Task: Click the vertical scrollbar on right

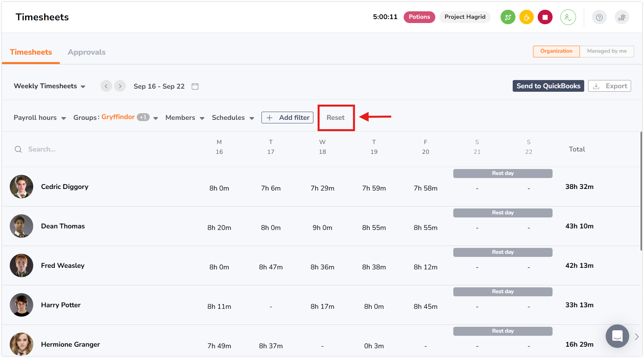Action: click(x=641, y=191)
